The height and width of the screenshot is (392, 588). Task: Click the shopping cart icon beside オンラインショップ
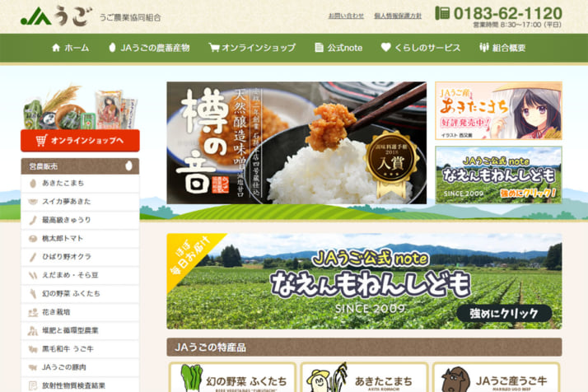click(213, 48)
